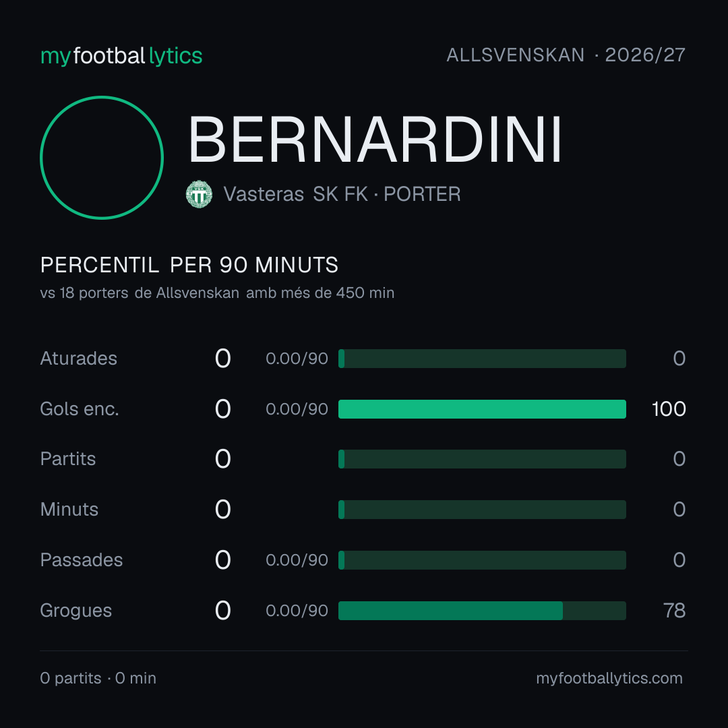Click the 0 partits · 0 min footer text
This screenshot has width=728, height=728.
tap(98, 678)
